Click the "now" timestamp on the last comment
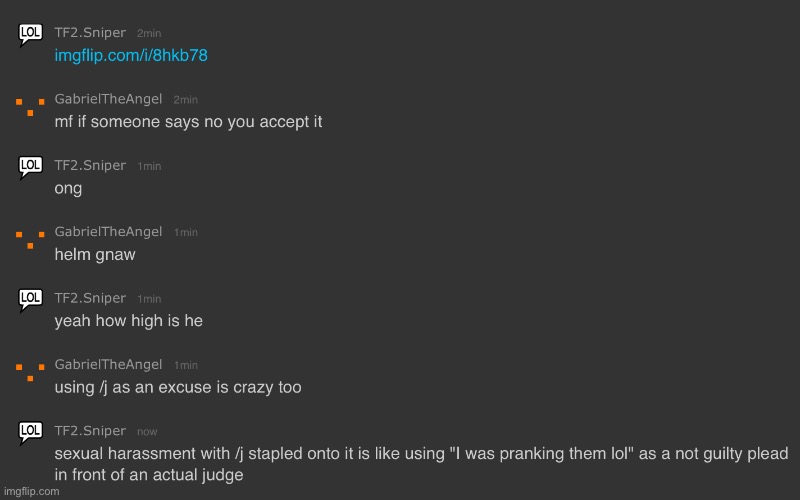The image size is (800, 500). coord(147,431)
